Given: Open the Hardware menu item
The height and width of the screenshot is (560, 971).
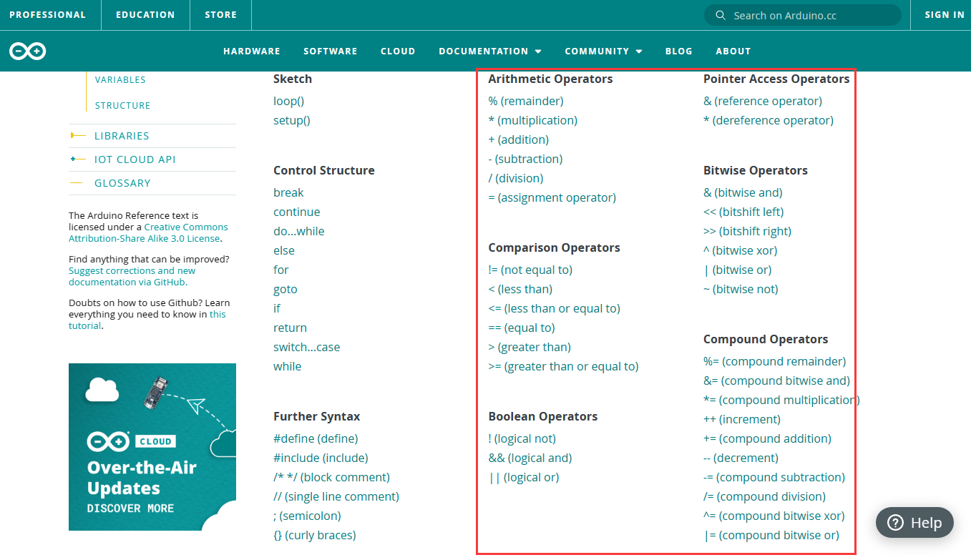Looking at the screenshot, I should (252, 51).
